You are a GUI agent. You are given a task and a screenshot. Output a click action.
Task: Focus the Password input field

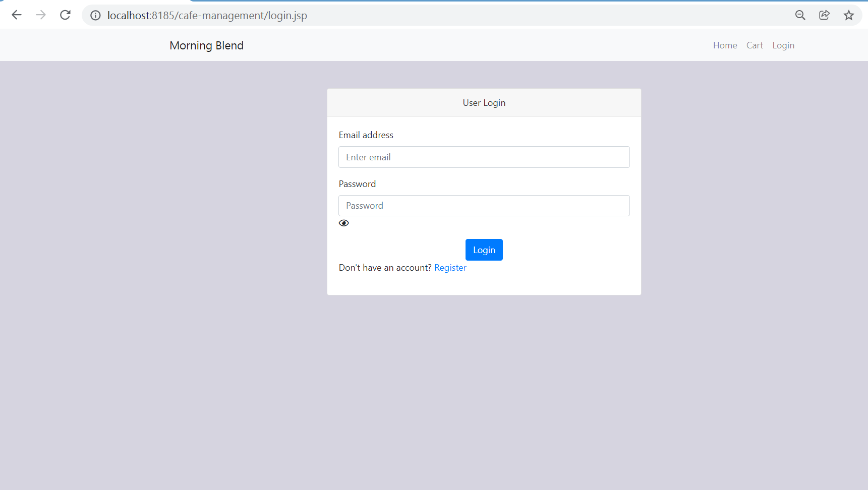[484, 205]
